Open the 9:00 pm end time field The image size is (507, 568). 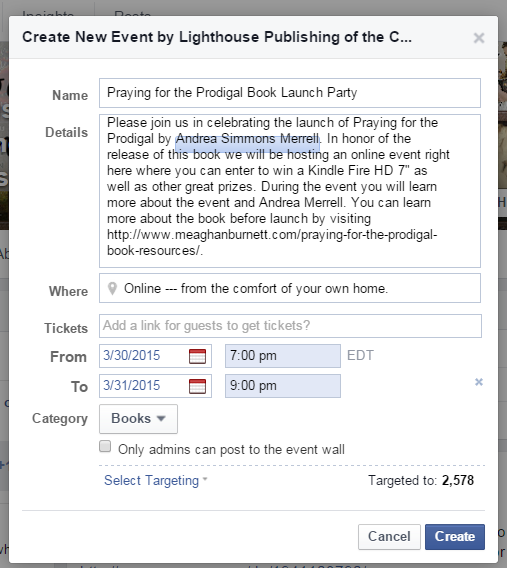point(283,386)
